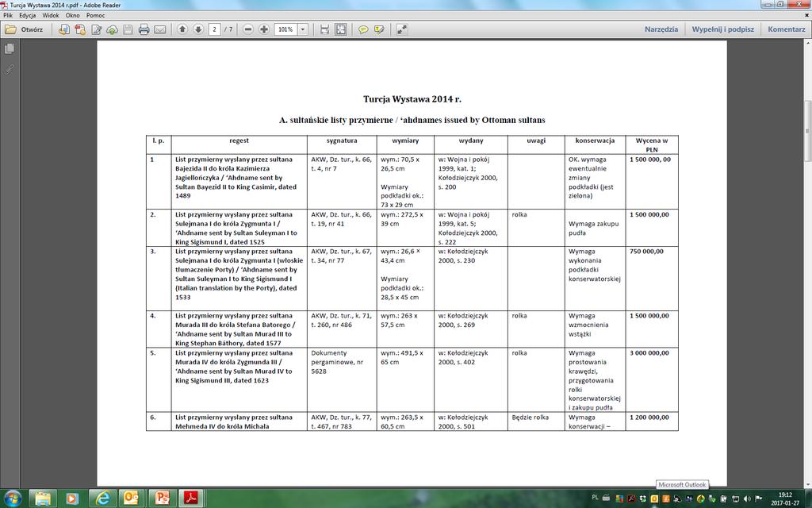The width and height of the screenshot is (812, 508).
Task: Go to next page with down arrow
Action: 198,29
